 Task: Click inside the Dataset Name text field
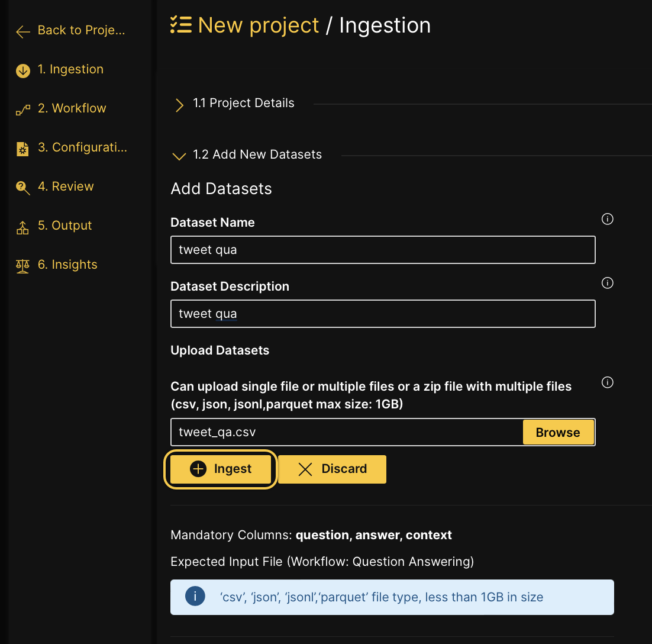tap(382, 250)
